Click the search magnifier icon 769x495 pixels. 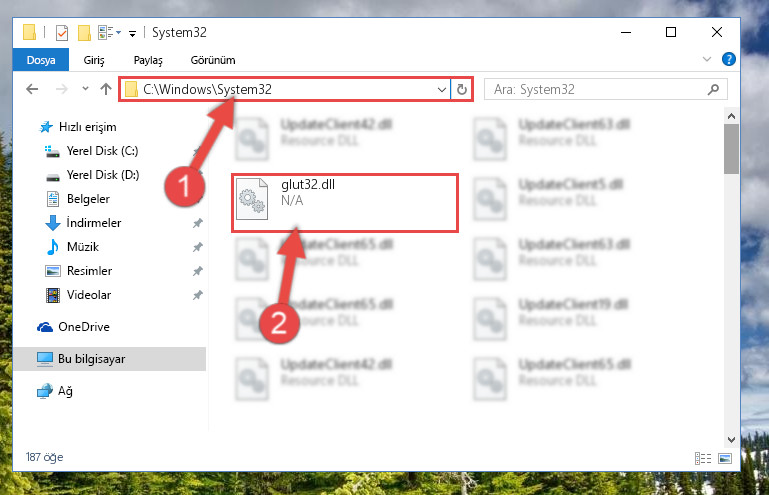pyautogui.click(x=714, y=89)
